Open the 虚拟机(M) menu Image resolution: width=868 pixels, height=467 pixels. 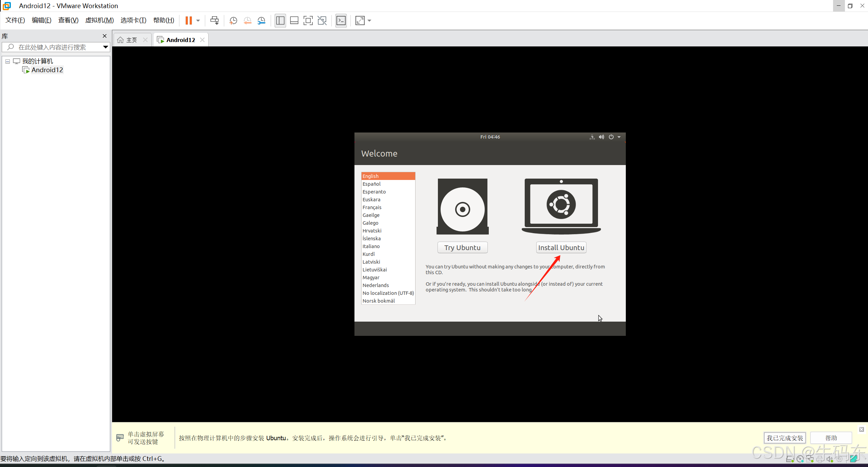click(99, 20)
